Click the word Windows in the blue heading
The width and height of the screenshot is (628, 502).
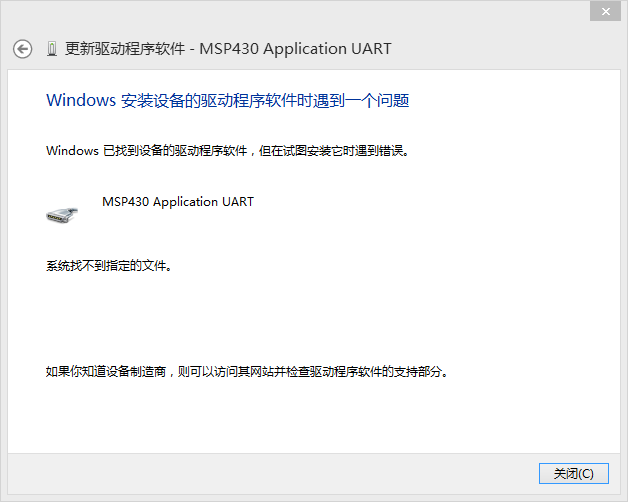pyautogui.click(x=81, y=100)
